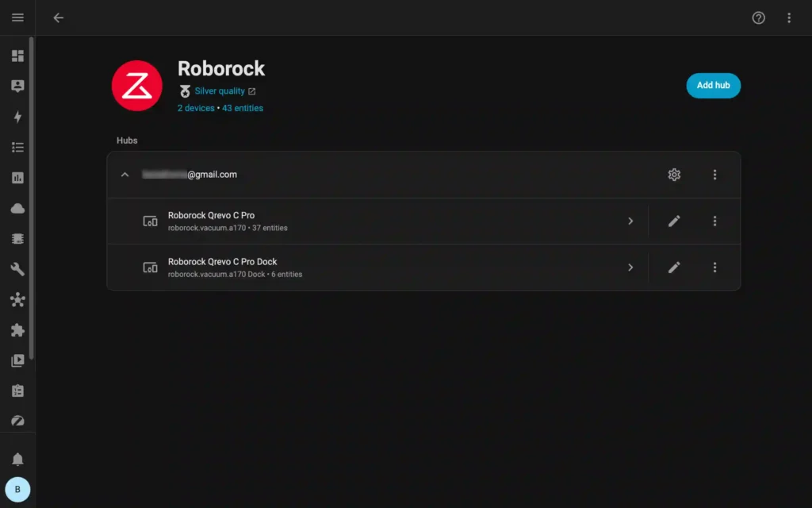Image resolution: width=812 pixels, height=508 pixels.
Task: Expand Roborock Qrevo C Pro Dock details
Action: click(x=630, y=267)
